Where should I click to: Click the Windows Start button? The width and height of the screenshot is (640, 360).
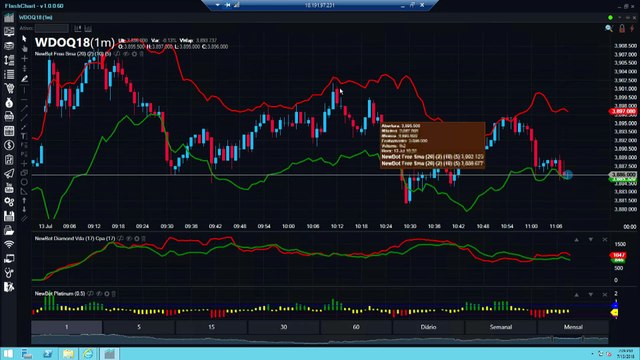[x=8, y=353]
